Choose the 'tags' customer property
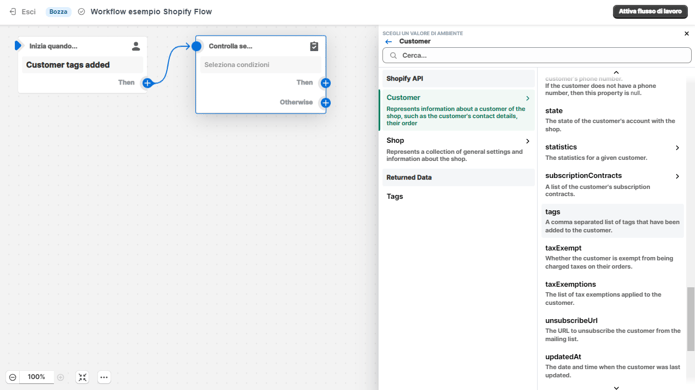Viewport: 695px width, 390px height. click(613, 221)
